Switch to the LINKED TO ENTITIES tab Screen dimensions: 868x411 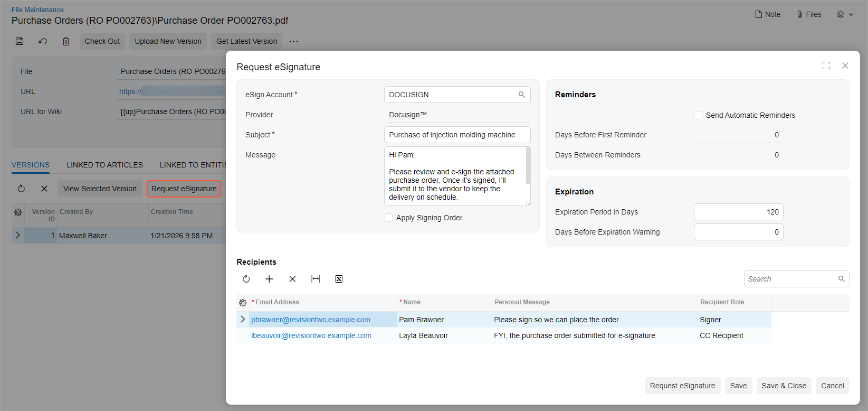(193, 165)
